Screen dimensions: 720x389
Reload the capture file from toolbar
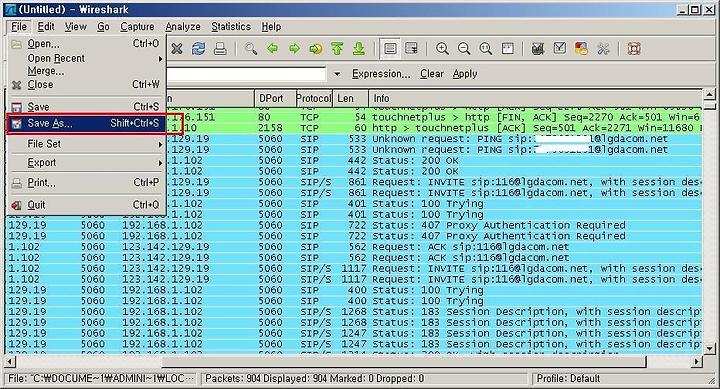198,49
